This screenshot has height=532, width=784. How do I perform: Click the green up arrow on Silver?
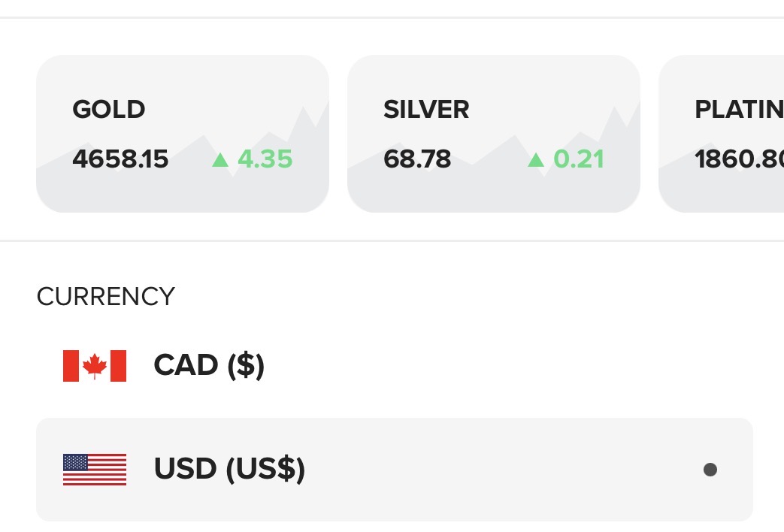(x=535, y=160)
